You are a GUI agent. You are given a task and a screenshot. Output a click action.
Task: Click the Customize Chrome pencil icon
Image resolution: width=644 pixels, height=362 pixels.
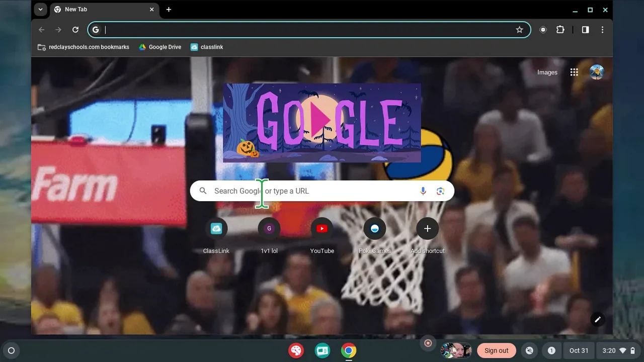[597, 319]
